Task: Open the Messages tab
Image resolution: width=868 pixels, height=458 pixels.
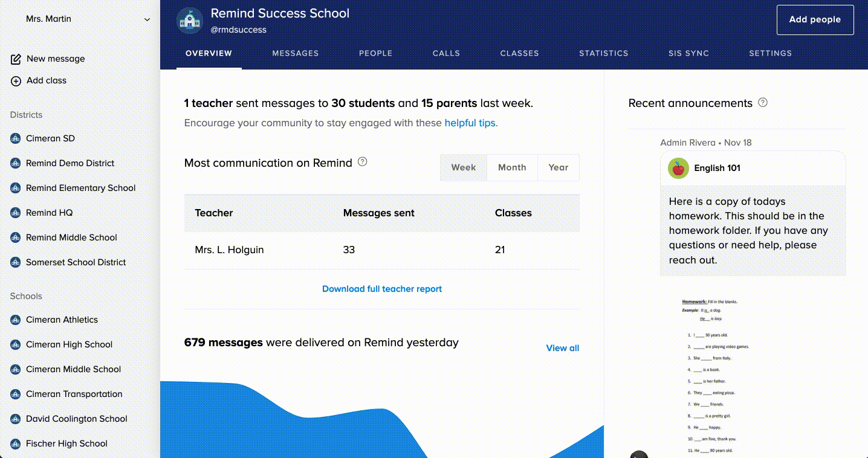Action: click(295, 53)
